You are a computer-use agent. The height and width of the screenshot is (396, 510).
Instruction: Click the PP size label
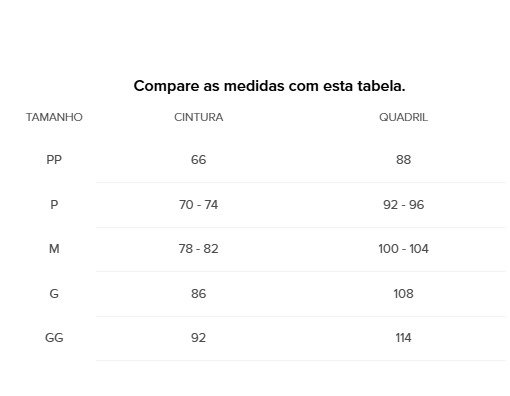pyautogui.click(x=54, y=160)
